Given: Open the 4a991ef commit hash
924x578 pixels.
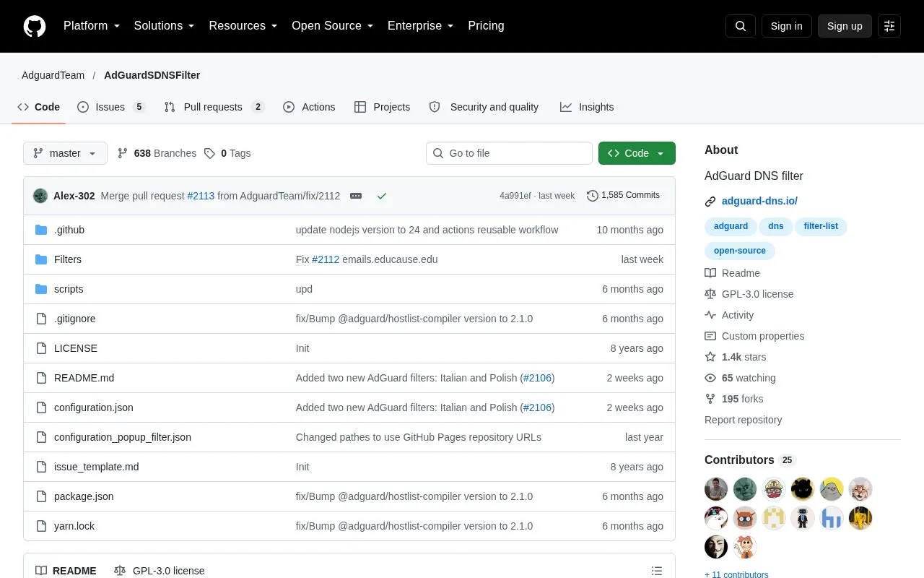Looking at the screenshot, I should coord(515,196).
